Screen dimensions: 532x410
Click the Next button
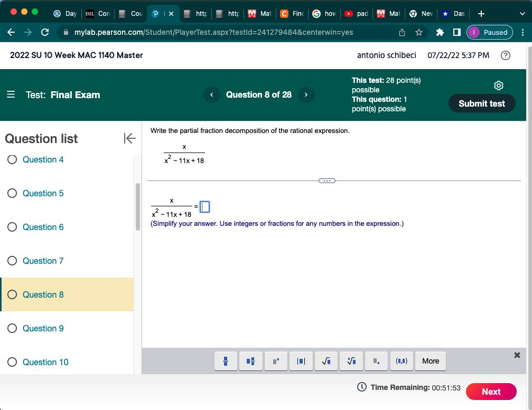491,392
